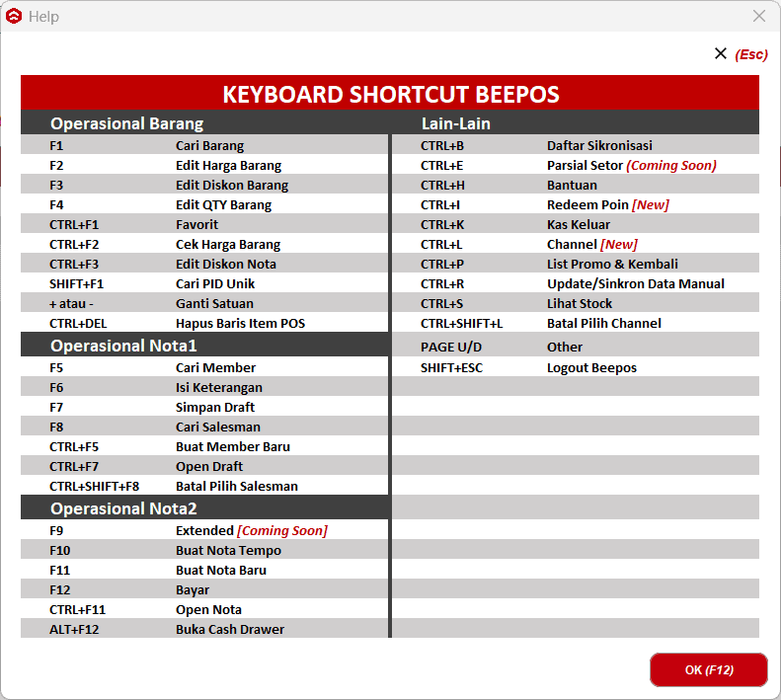Click the OK (F12) button

point(708,669)
